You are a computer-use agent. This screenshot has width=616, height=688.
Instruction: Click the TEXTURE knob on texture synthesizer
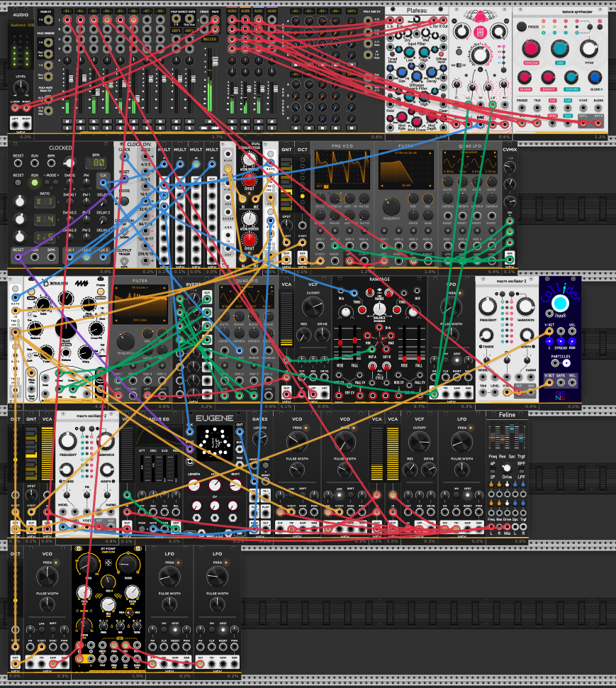tap(571, 77)
